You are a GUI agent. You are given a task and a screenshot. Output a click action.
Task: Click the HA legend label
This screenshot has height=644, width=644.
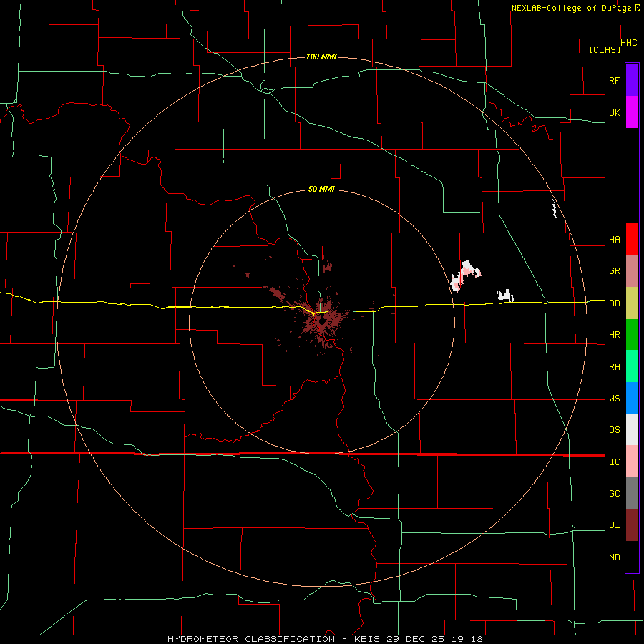tap(614, 240)
